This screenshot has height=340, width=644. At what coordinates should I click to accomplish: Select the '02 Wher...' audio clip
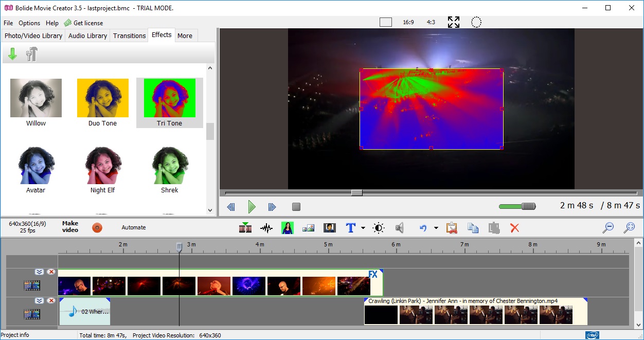pyautogui.click(x=85, y=312)
